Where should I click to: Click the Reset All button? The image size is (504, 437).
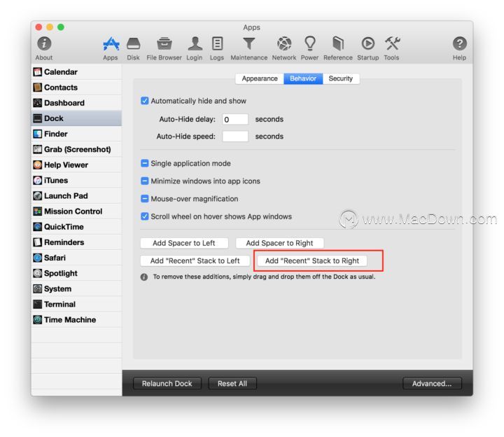[x=232, y=383]
